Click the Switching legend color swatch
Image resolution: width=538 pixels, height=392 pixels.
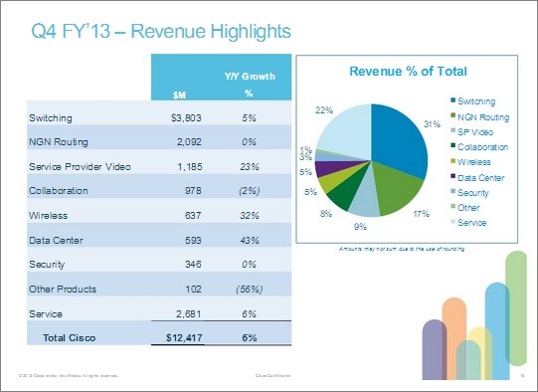pos(452,100)
